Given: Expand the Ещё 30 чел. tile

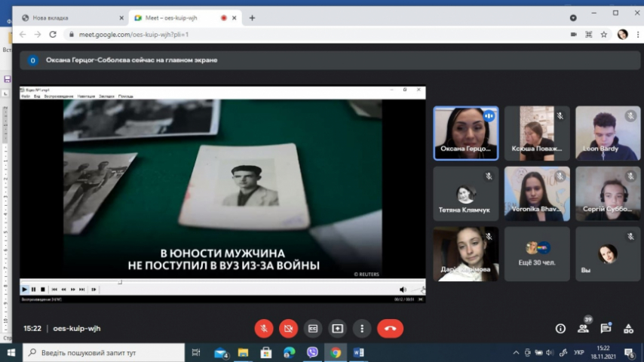Looking at the screenshot, I should 537,254.
